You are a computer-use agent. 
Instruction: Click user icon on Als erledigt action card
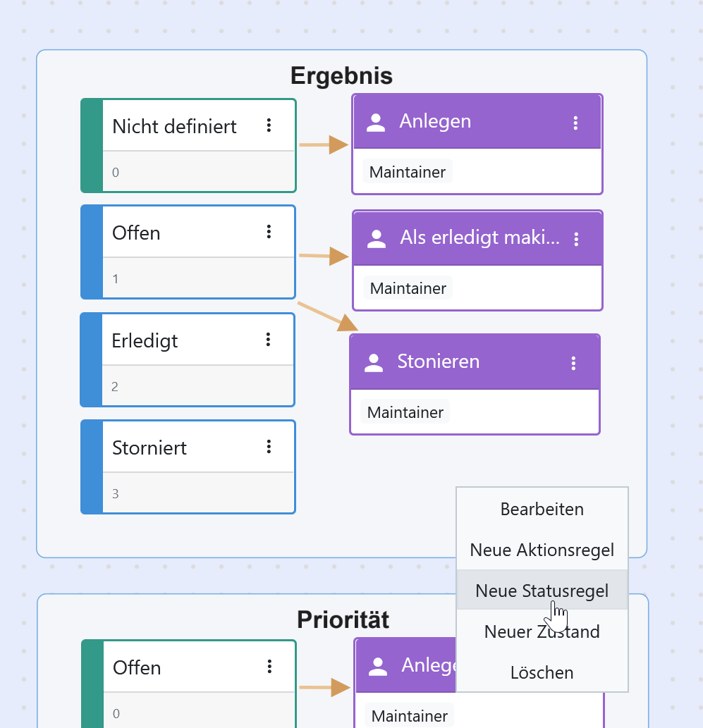(377, 239)
